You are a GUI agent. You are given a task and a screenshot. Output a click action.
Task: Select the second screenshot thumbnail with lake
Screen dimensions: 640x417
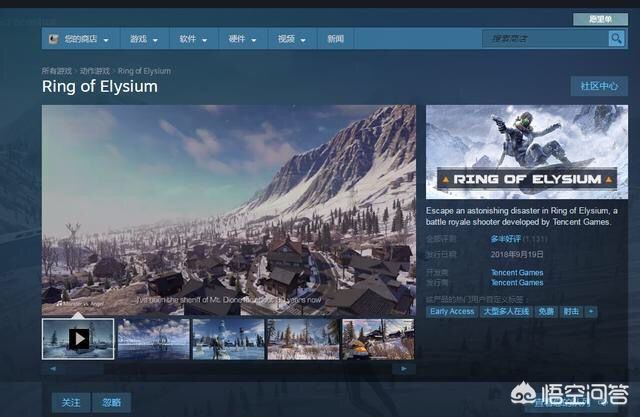pyautogui.click(x=153, y=339)
